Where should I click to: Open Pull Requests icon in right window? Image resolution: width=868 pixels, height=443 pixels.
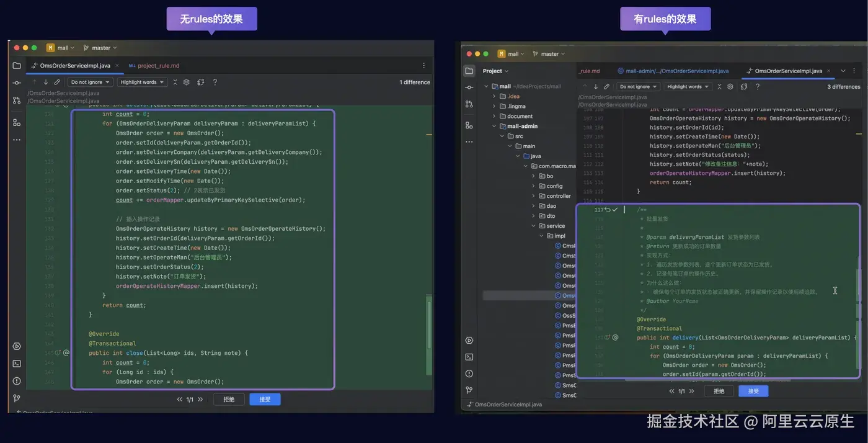pos(469,104)
